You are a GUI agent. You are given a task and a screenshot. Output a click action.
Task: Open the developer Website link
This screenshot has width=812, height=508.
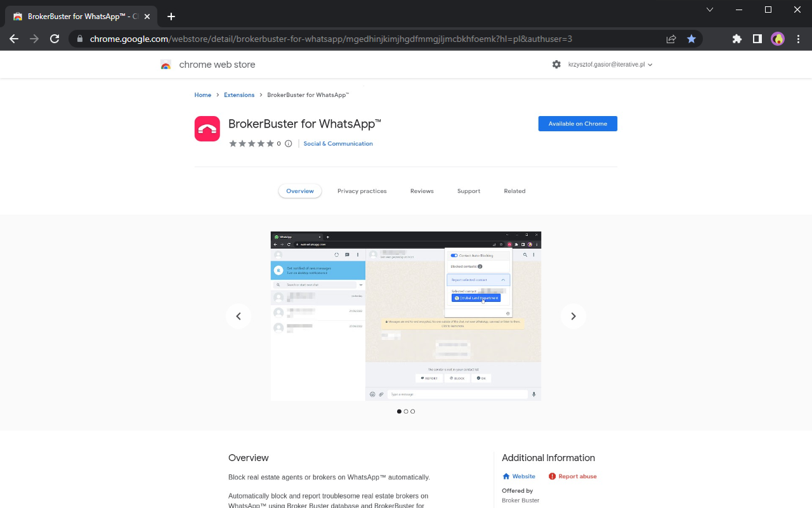click(x=519, y=476)
